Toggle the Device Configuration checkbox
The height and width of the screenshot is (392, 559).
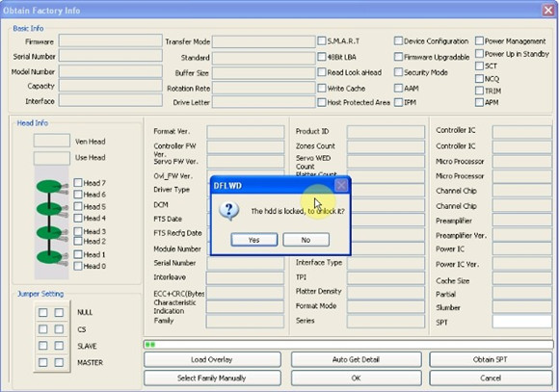(x=398, y=41)
